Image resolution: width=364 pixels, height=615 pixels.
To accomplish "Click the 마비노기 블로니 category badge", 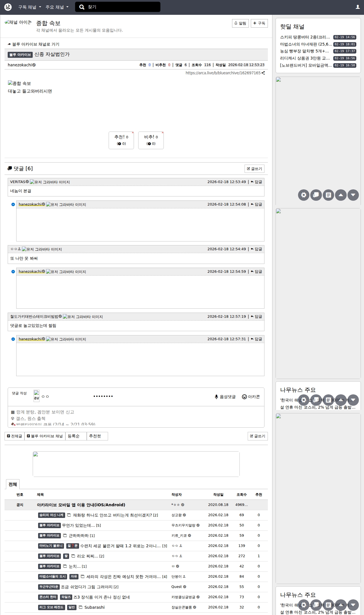I will point(51,546).
